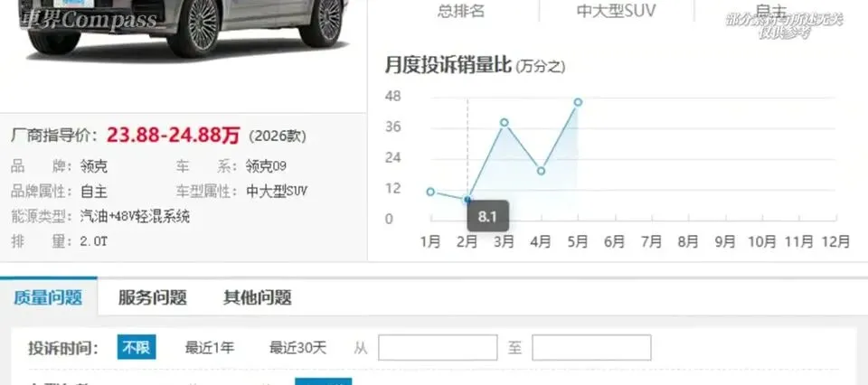This screenshot has width=868, height=385.
Task: Click the 投诉时间 filter label
Action: point(63,348)
